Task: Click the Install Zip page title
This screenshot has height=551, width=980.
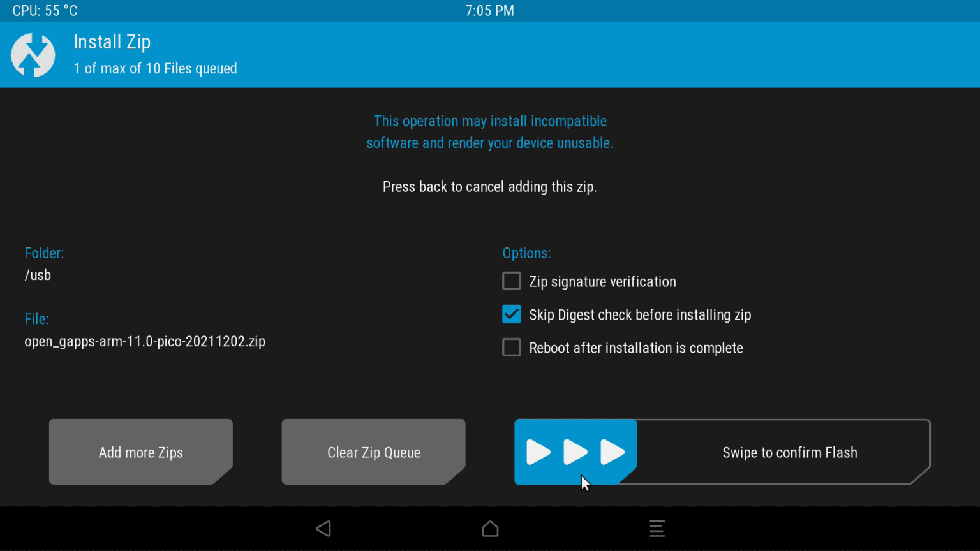Action: point(112,42)
